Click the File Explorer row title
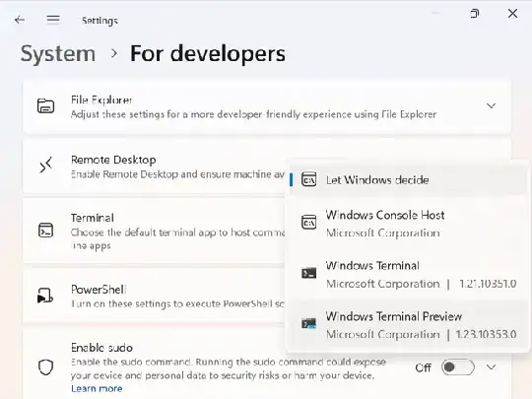The image size is (532, 399). [x=101, y=100]
